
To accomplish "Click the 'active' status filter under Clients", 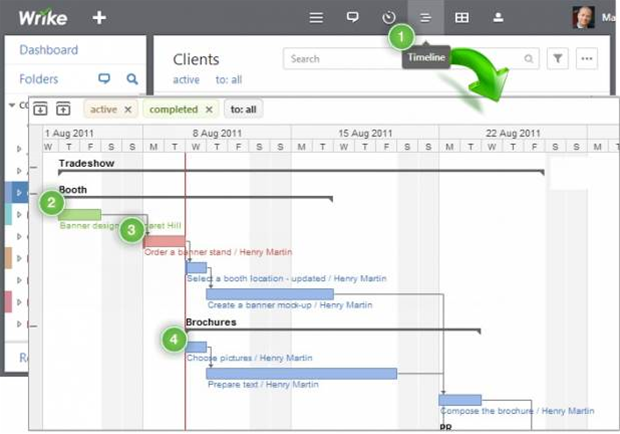I will [x=185, y=80].
